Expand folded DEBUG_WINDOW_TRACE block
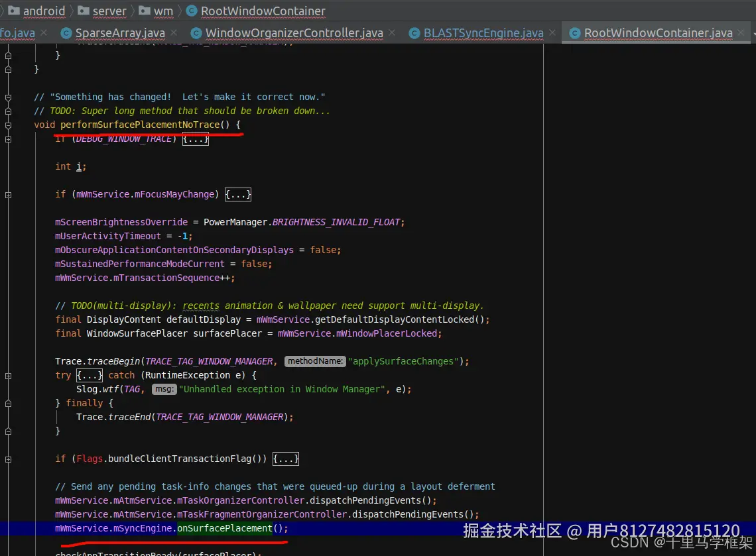The width and height of the screenshot is (756, 556). [x=195, y=139]
